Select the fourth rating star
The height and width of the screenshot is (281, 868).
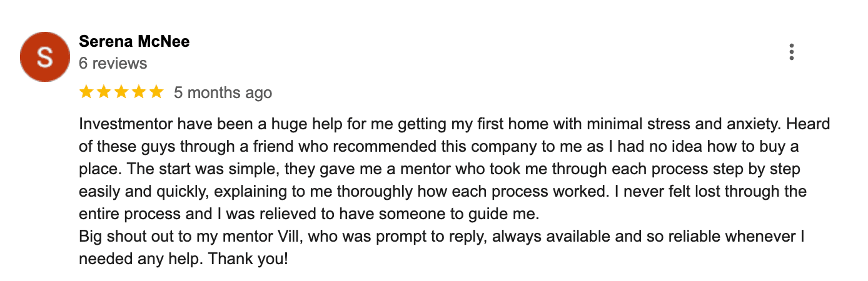tap(139, 92)
